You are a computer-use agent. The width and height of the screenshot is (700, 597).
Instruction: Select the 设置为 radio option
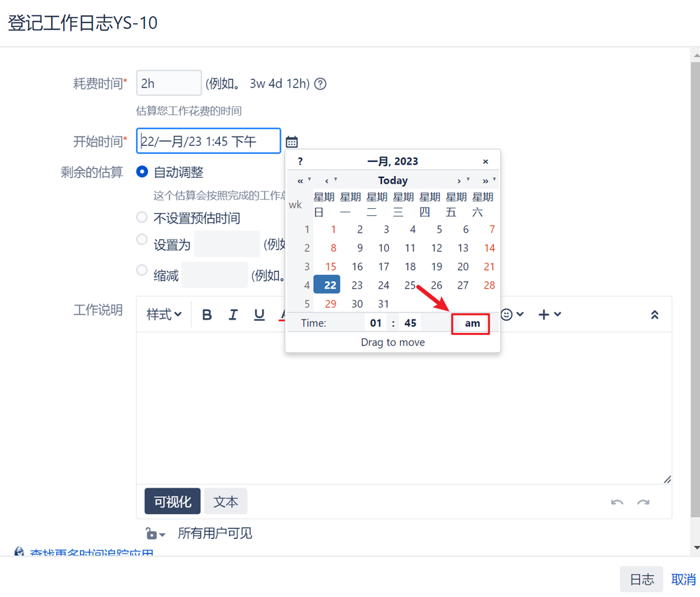(x=142, y=240)
